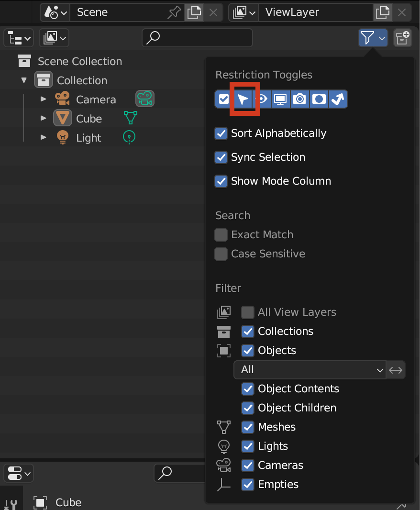Enable the Exact Match search option
This screenshot has height=510, width=420.
(x=221, y=234)
